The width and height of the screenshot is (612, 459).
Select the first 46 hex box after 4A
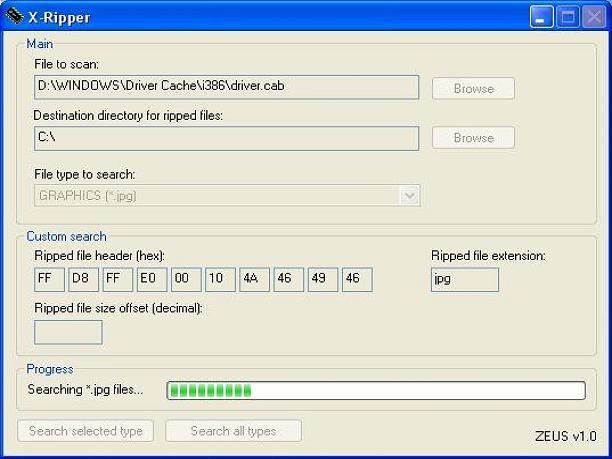[x=289, y=279]
